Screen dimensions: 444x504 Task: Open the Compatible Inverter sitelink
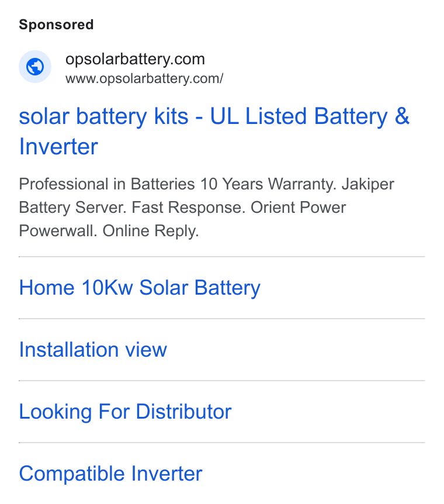tap(110, 474)
